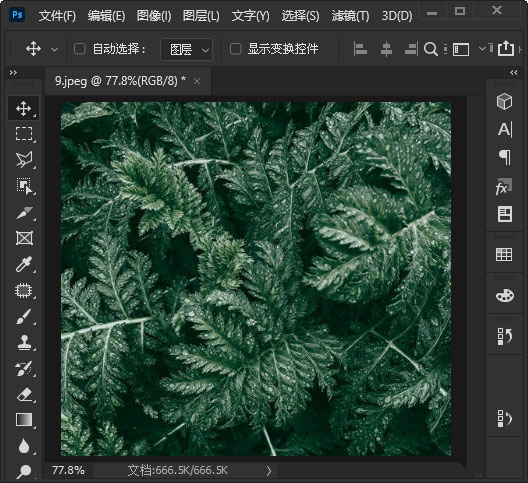Image resolution: width=528 pixels, height=483 pixels.
Task: Click the share export icon
Action: (505, 48)
